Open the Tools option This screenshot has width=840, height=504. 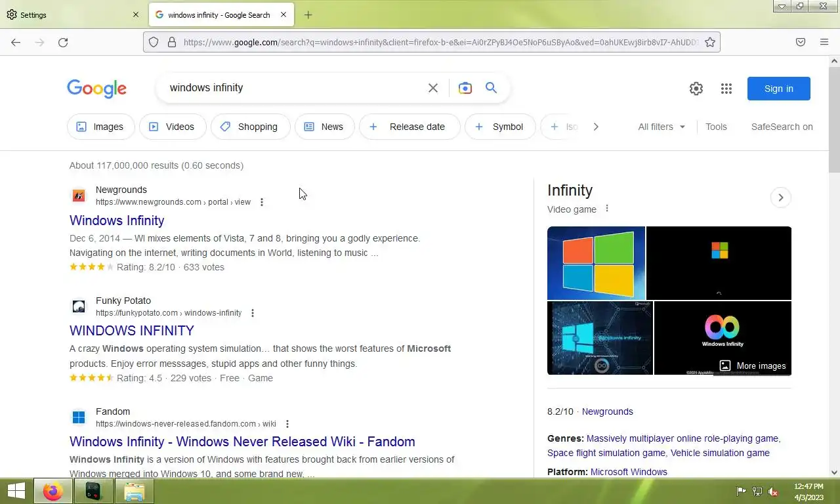click(716, 127)
